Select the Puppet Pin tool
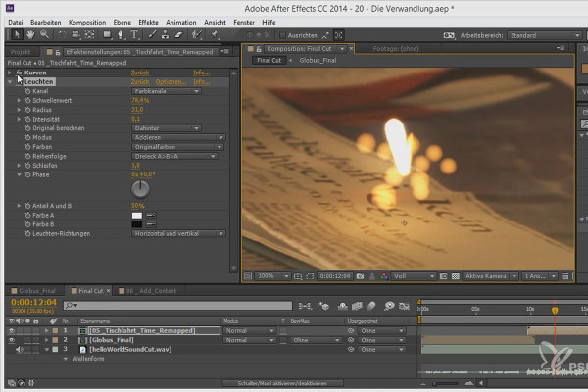 click(x=214, y=35)
